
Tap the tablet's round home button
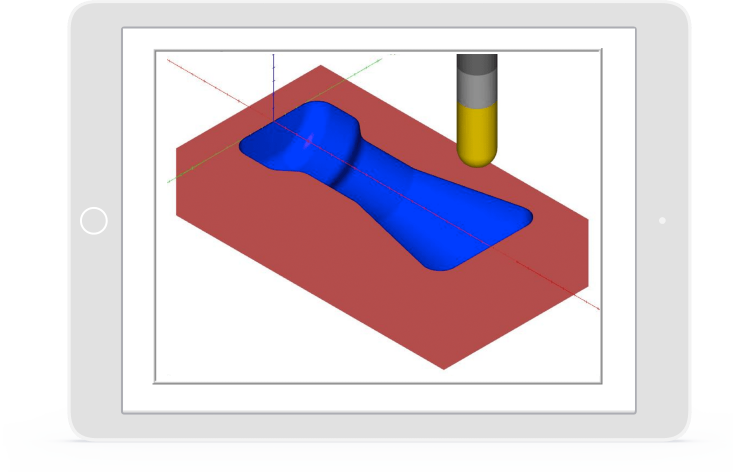click(x=94, y=221)
